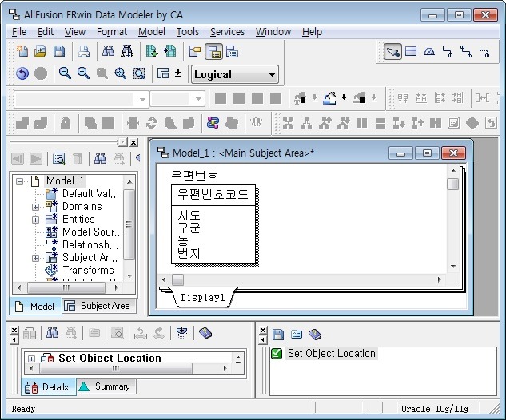This screenshot has width=506, height=420.
Task: Click the fill color bucket icon
Action: [x=330, y=98]
